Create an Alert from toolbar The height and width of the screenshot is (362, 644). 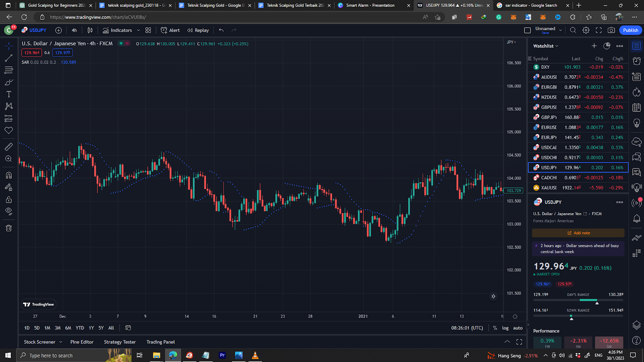point(170,30)
